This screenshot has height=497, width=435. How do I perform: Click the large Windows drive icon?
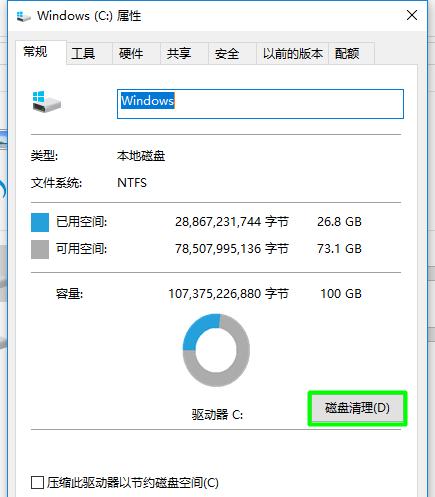[46, 102]
